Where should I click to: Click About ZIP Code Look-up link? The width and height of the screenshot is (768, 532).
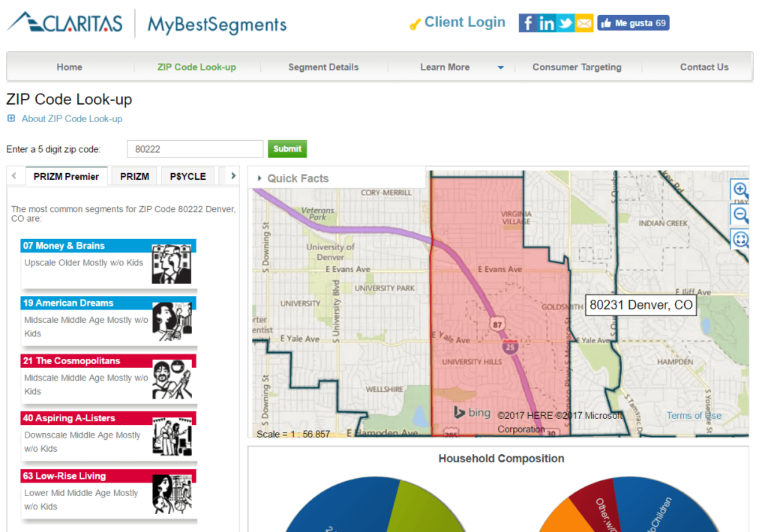[x=72, y=119]
